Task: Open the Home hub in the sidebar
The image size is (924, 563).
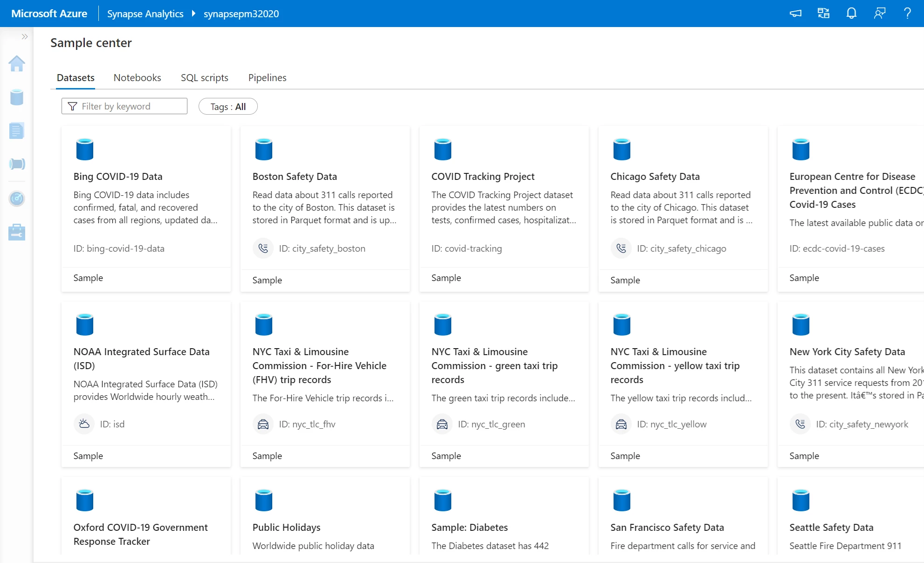Action: [17, 64]
